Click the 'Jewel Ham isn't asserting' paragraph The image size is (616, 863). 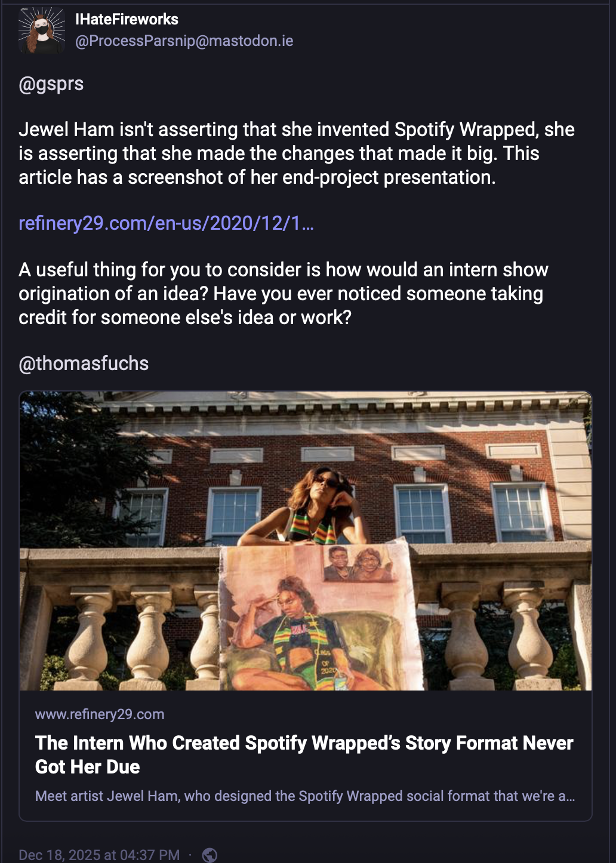297,153
